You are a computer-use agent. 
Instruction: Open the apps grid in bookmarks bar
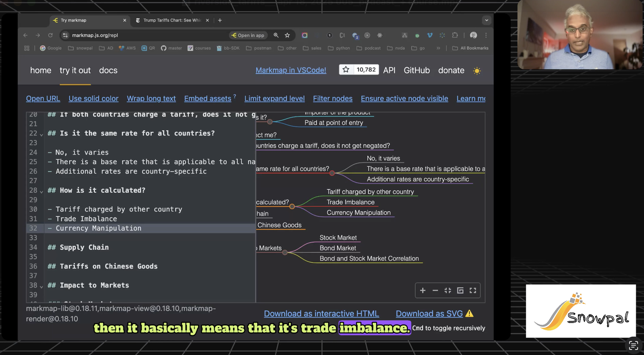click(27, 48)
